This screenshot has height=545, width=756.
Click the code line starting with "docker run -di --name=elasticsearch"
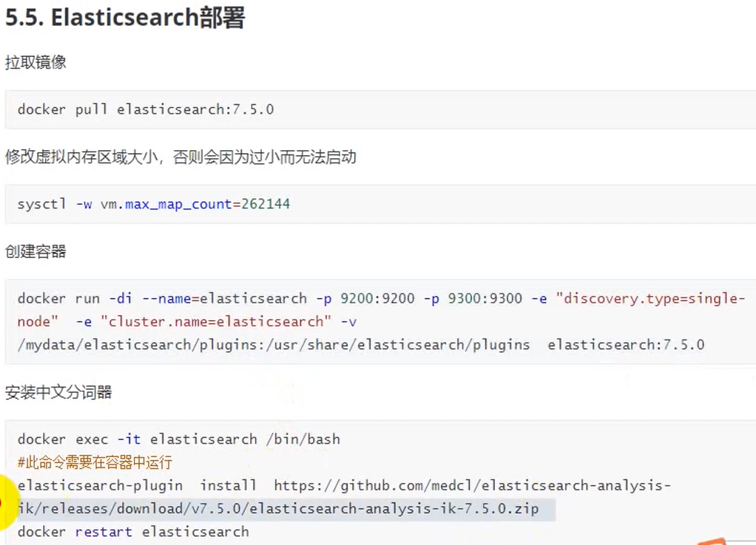pyautogui.click(x=381, y=299)
